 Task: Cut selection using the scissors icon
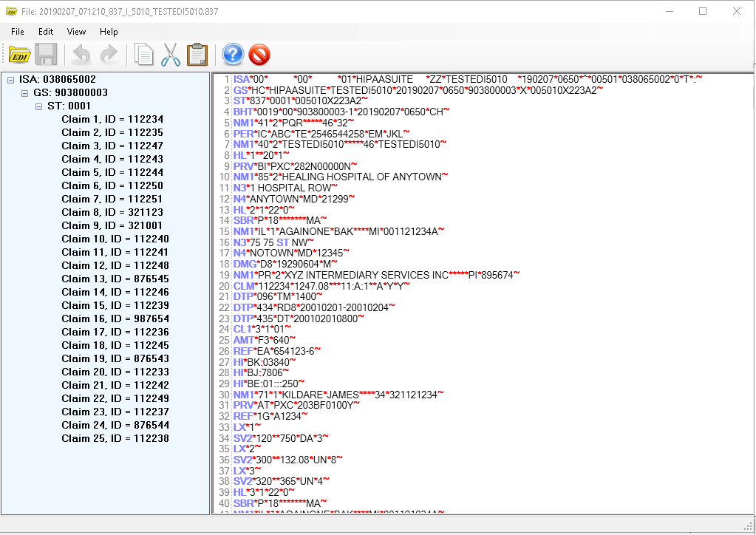coord(170,55)
